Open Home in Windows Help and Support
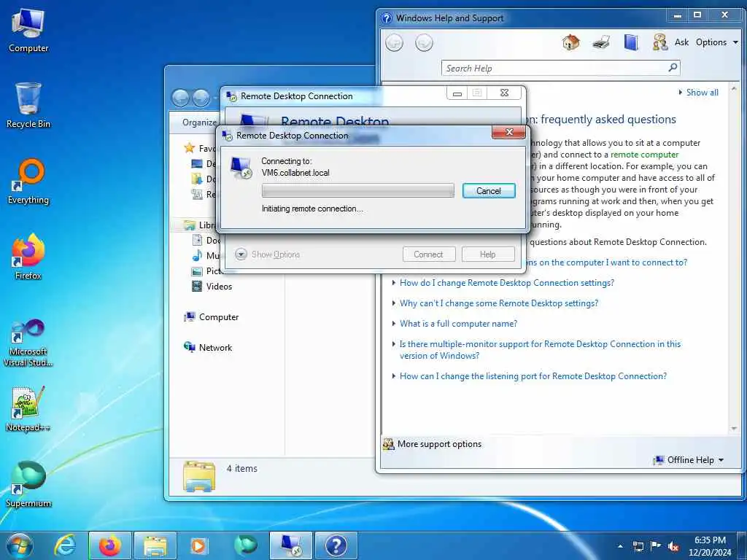Image resolution: width=747 pixels, height=560 pixels. click(x=570, y=42)
